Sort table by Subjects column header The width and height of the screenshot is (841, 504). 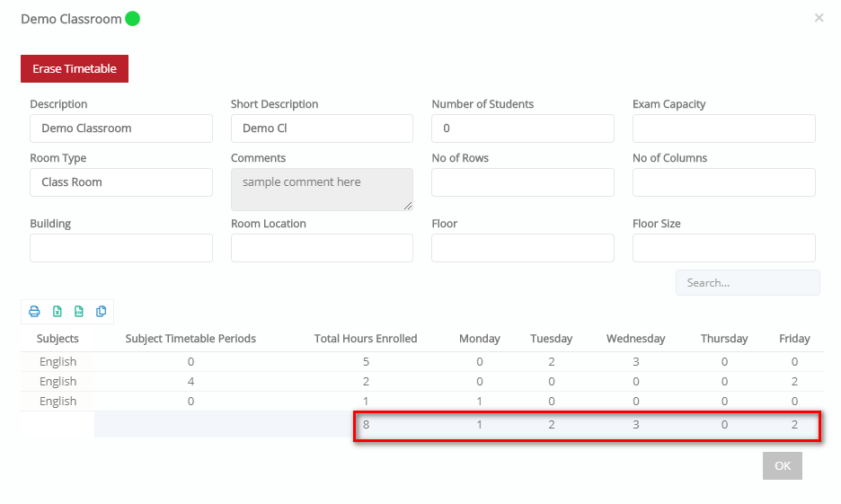[58, 339]
